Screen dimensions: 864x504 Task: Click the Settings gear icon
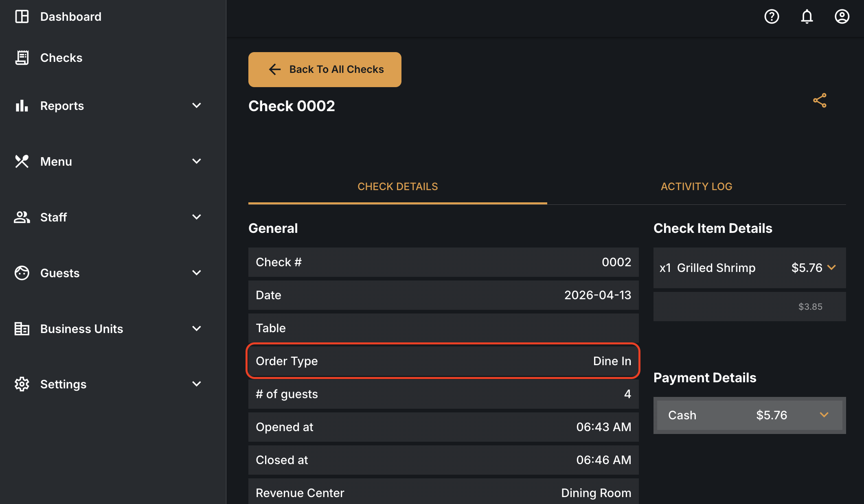pyautogui.click(x=22, y=384)
